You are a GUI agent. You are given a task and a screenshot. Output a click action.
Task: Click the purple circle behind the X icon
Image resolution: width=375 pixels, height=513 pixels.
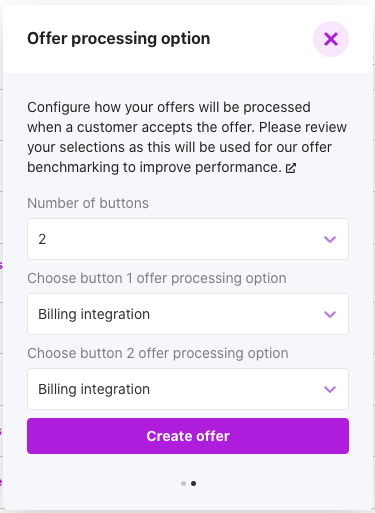[331, 39]
